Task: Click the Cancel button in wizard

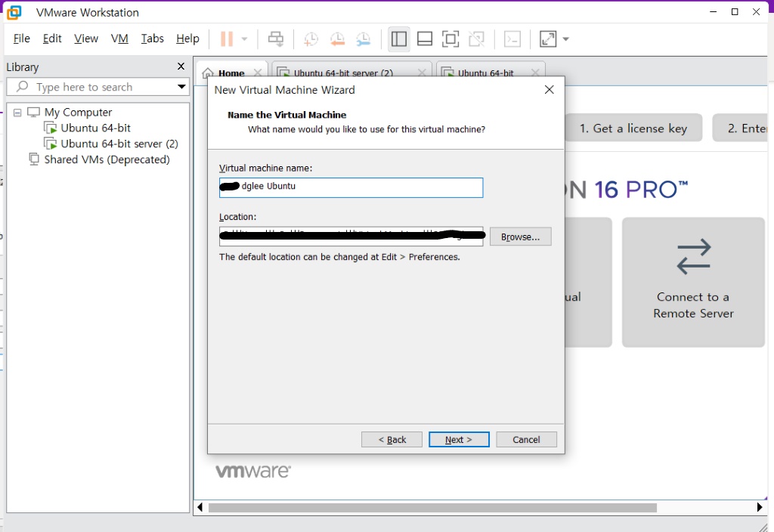Action: coord(526,440)
